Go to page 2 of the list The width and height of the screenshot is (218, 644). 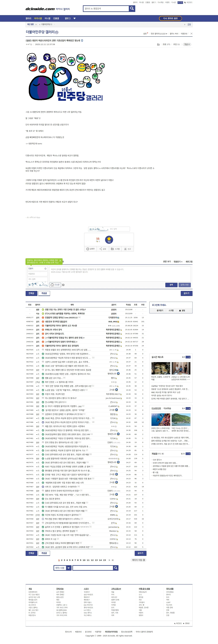(x=62, y=560)
